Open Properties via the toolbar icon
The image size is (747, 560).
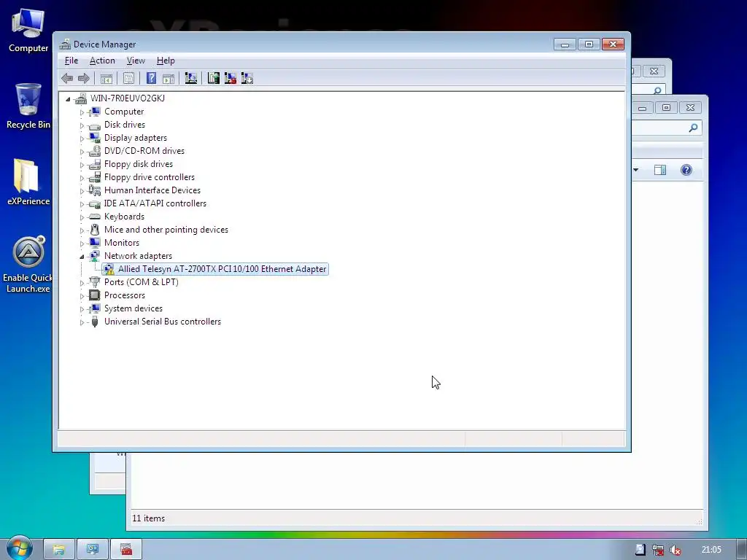click(x=128, y=78)
